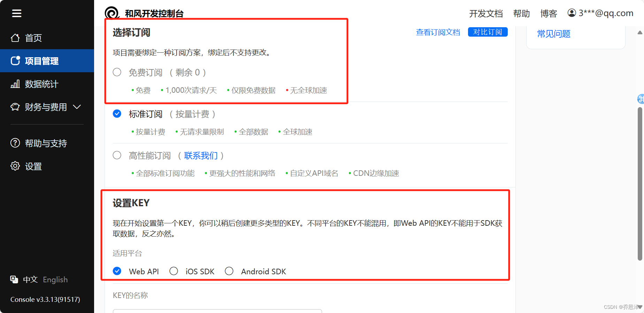
Task: Open the hamburger menu icon
Action: [x=17, y=13]
